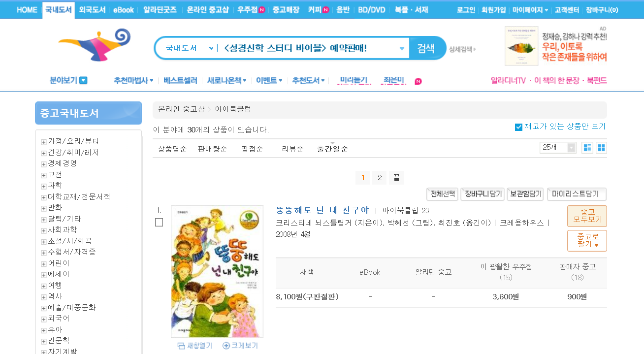Click 전체선택 button
644x354 pixels.
coord(442,194)
